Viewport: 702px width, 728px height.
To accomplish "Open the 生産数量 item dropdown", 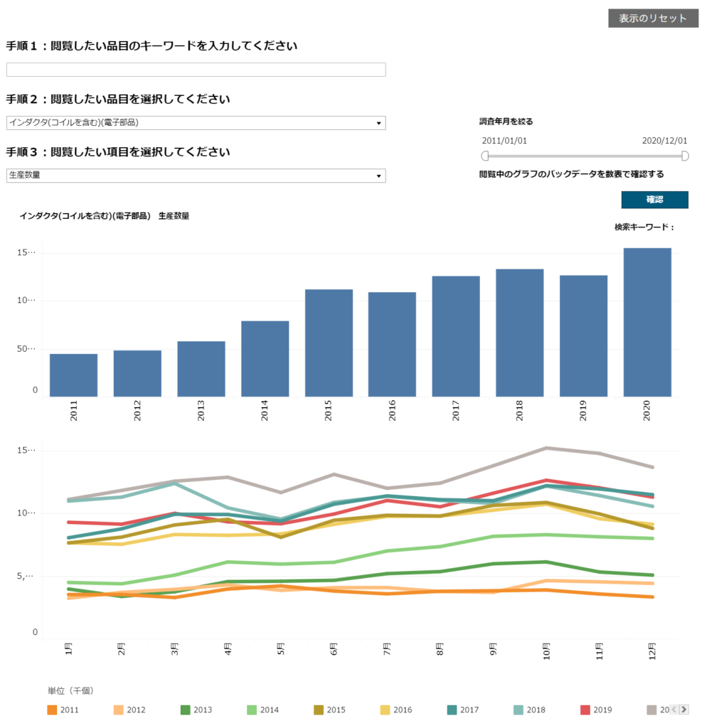I will [196, 176].
